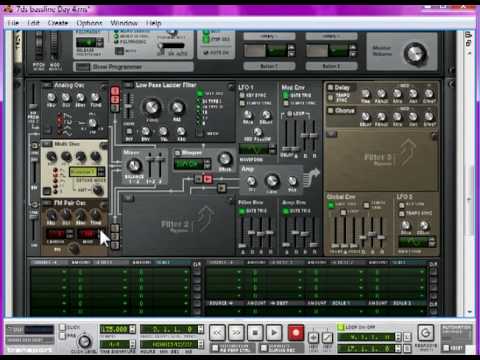The height and width of the screenshot is (360, 480).
Task: Click the Button 1 label
Action: click(269, 66)
